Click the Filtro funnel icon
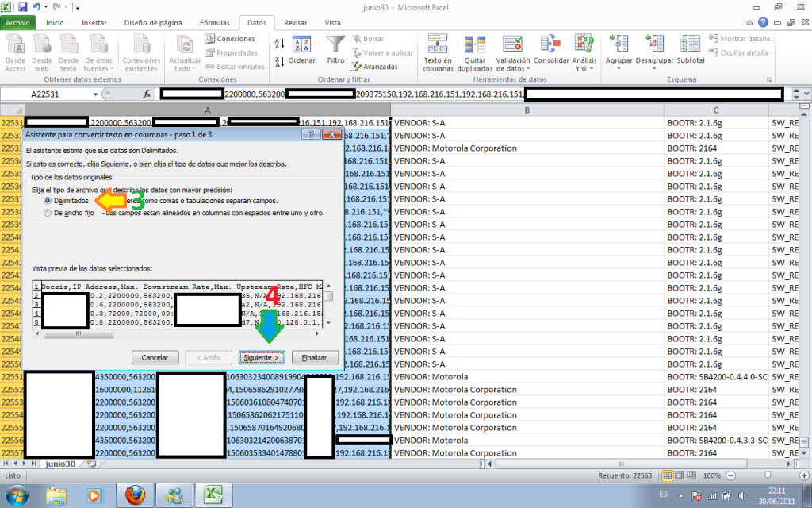This screenshot has width=812, height=508. click(335, 44)
